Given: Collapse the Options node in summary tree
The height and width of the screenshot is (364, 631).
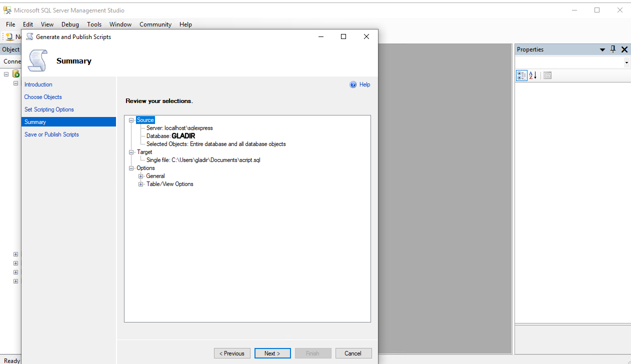Looking at the screenshot, I should tap(131, 168).
